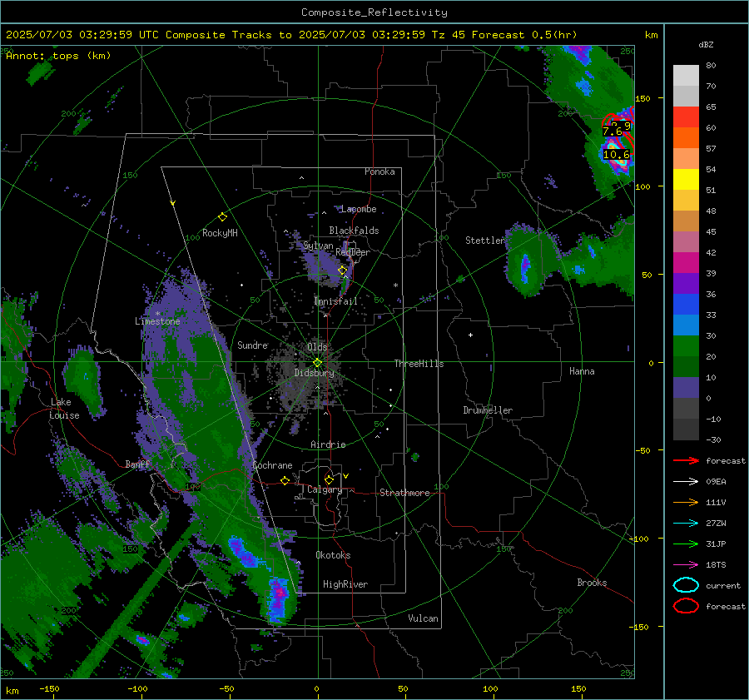
Task: Click the storm top label 10.6
Action: point(616,154)
